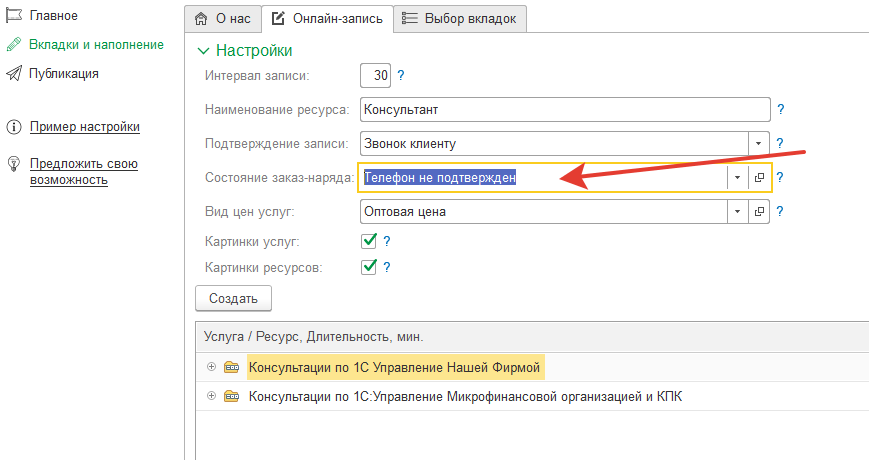The image size is (869, 460).
Task: Open Предложить свою возможность link
Action: pyautogui.click(x=84, y=172)
